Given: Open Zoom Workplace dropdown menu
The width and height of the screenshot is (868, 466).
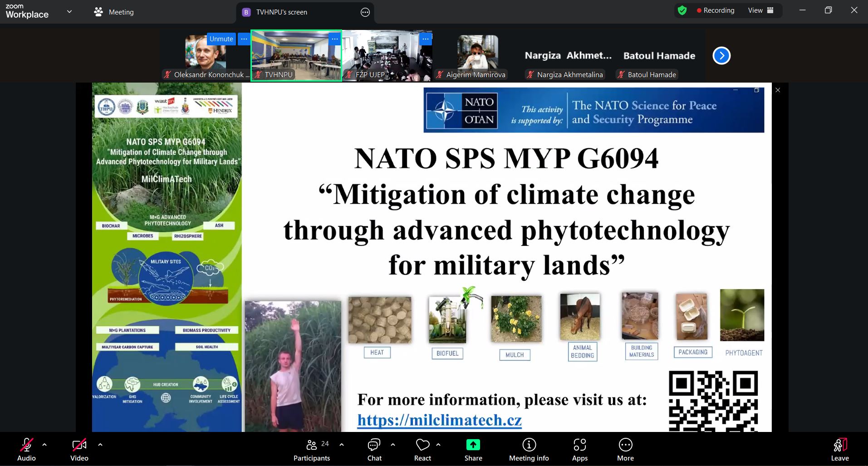Looking at the screenshot, I should (69, 12).
